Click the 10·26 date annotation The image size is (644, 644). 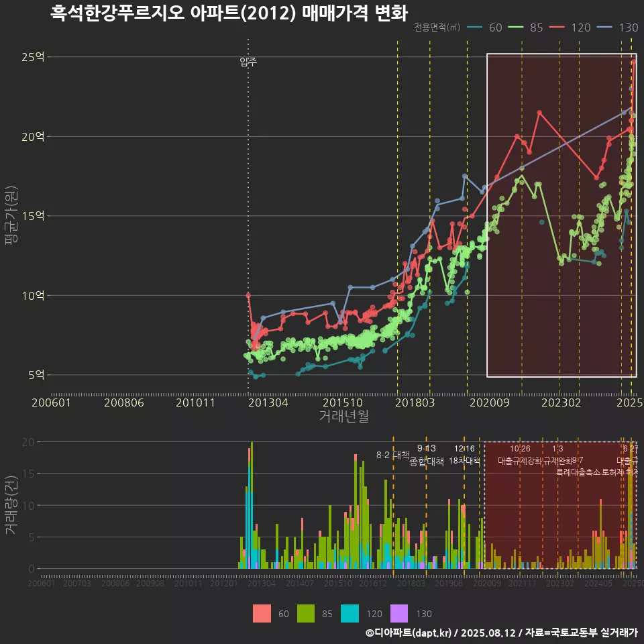click(x=520, y=449)
